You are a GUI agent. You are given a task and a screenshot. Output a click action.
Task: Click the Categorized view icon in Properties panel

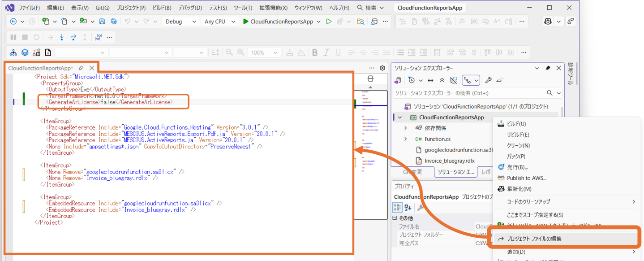pos(397,207)
